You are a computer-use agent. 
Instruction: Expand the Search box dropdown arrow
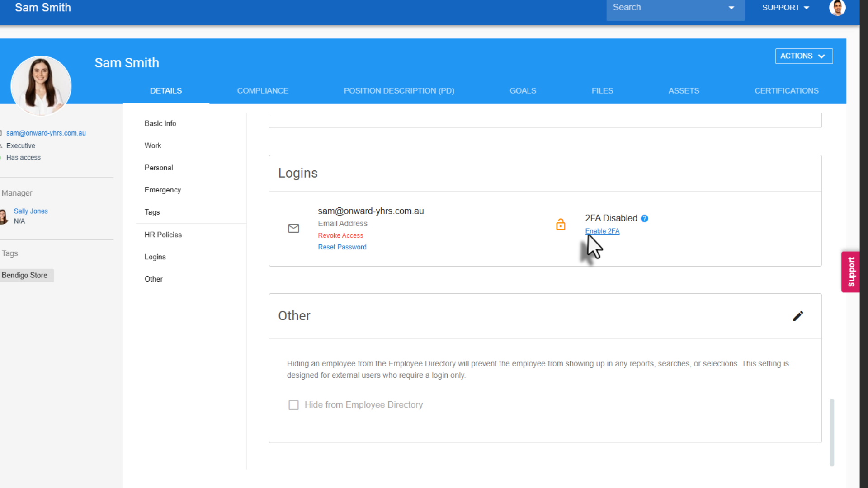click(731, 8)
